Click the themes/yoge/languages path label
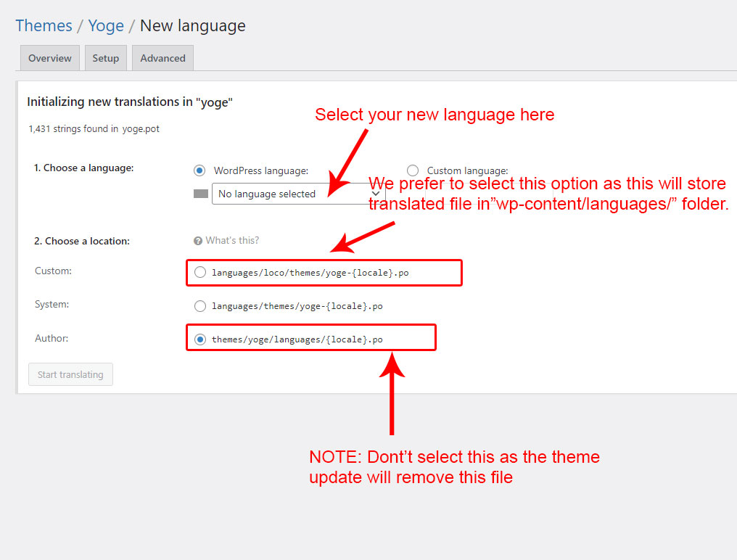The image size is (737, 560). (297, 339)
